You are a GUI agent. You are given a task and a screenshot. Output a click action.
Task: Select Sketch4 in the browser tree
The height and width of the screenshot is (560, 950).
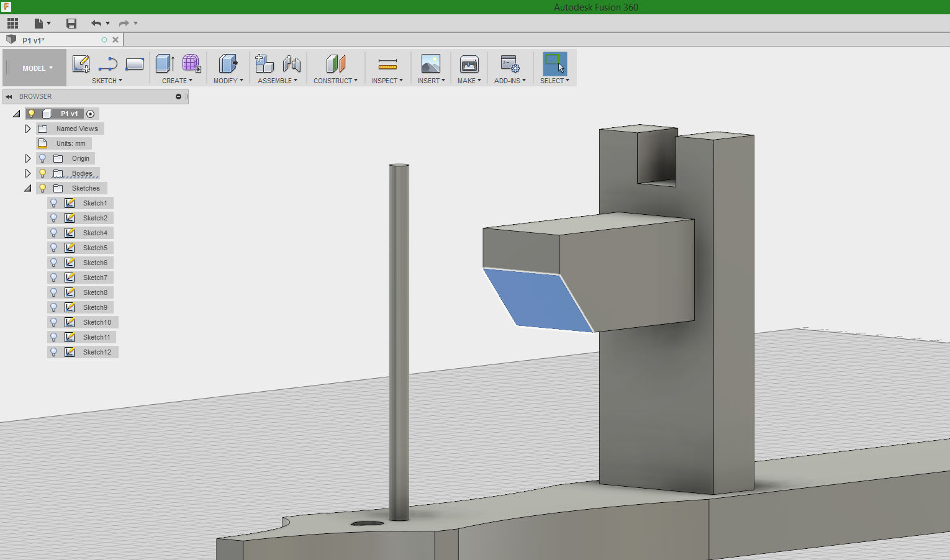95,233
